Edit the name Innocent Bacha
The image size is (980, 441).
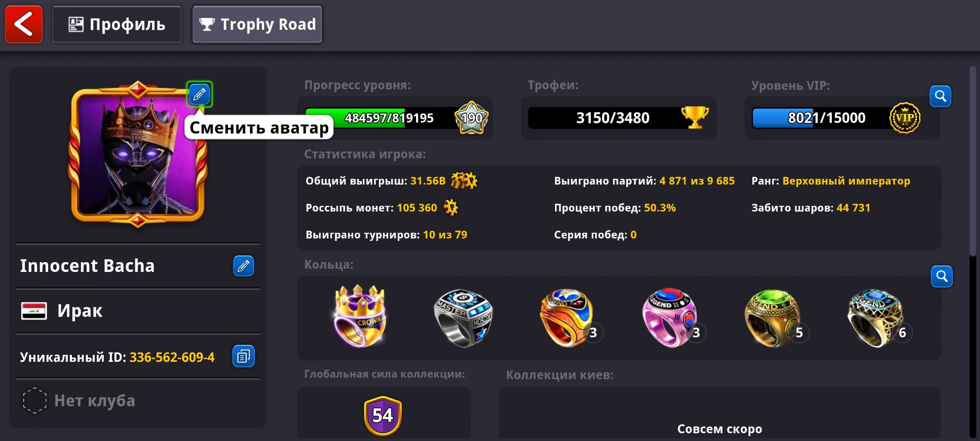point(243,266)
